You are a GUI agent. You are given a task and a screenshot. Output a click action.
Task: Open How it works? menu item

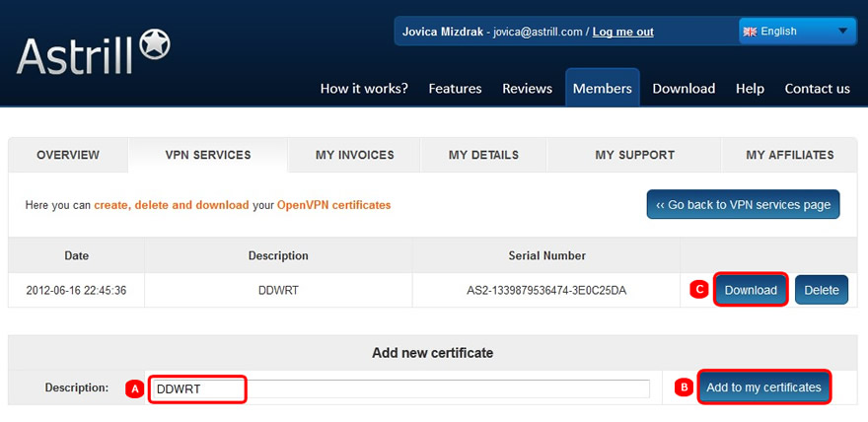click(x=364, y=89)
